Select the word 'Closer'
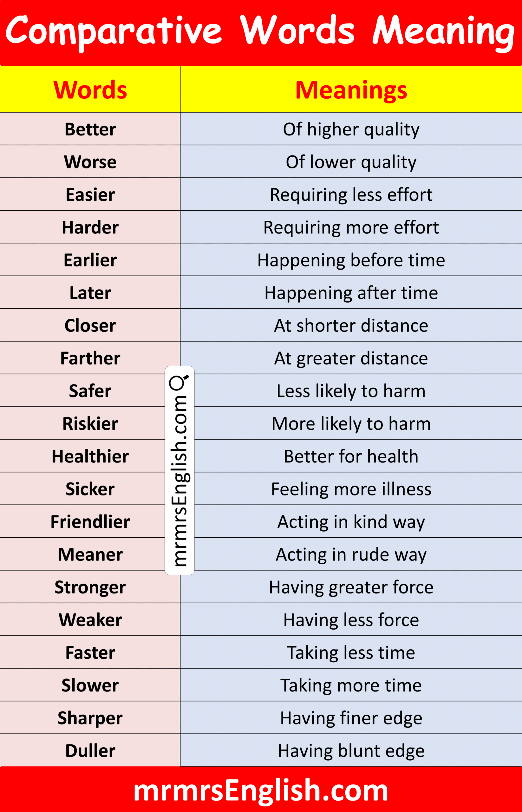This screenshot has height=812, width=522. pos(90,325)
